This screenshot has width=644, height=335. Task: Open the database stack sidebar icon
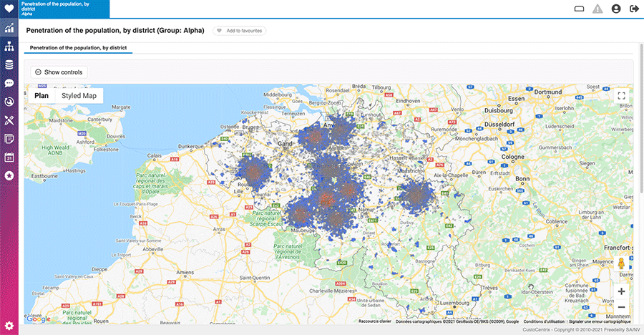[x=9, y=65]
